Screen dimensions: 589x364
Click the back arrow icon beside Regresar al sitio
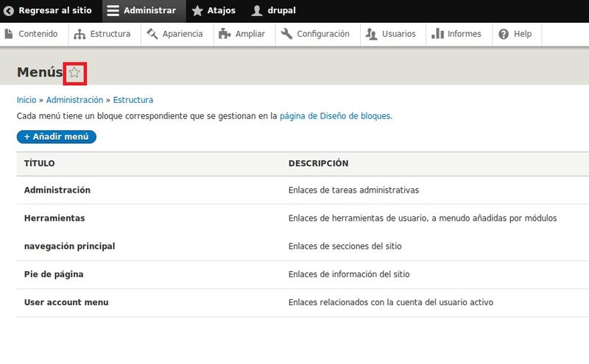click(x=9, y=11)
